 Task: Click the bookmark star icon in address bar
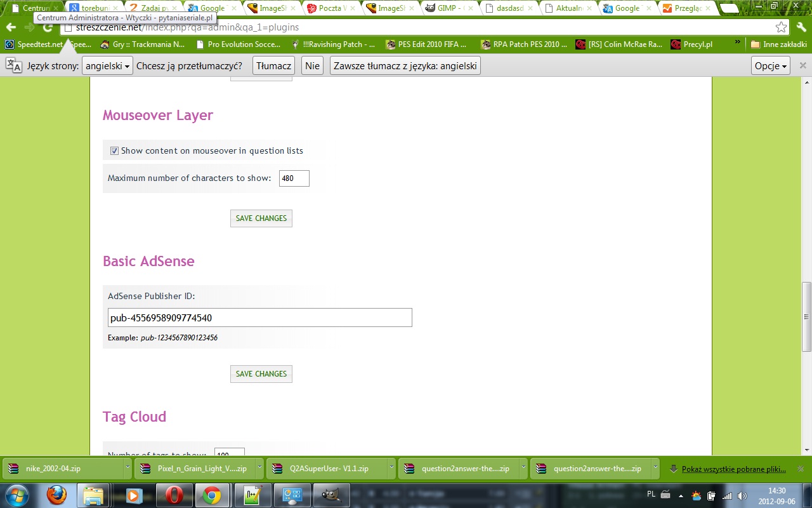(x=781, y=27)
